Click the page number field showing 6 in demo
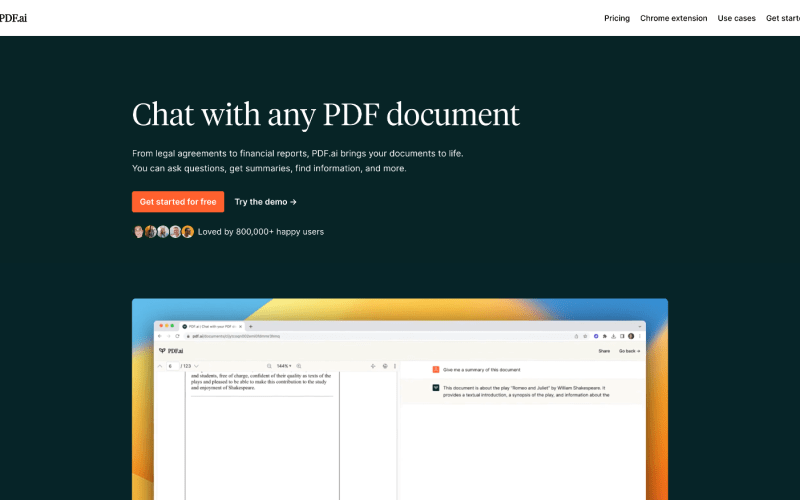 (x=172, y=366)
